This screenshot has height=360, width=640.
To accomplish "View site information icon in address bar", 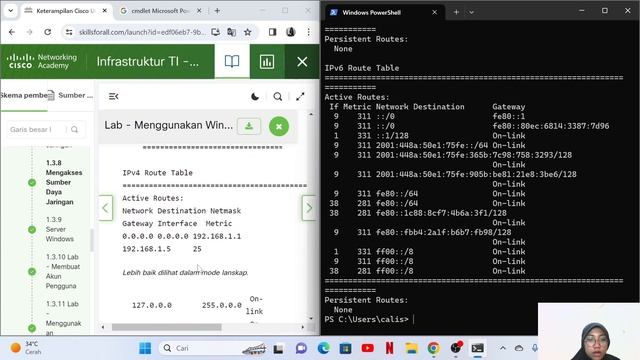I will coord(69,32).
